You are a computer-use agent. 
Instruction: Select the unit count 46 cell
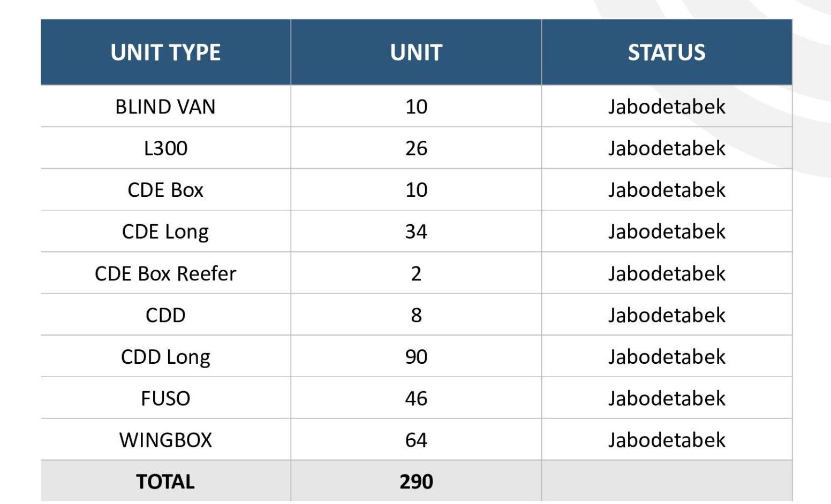(416, 399)
